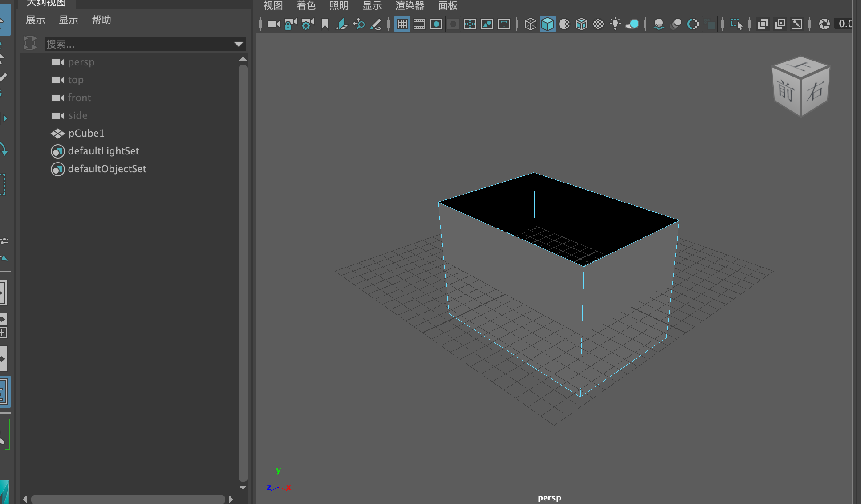Open the 展示 outliner menu
The height and width of the screenshot is (504, 861).
pyautogui.click(x=36, y=20)
